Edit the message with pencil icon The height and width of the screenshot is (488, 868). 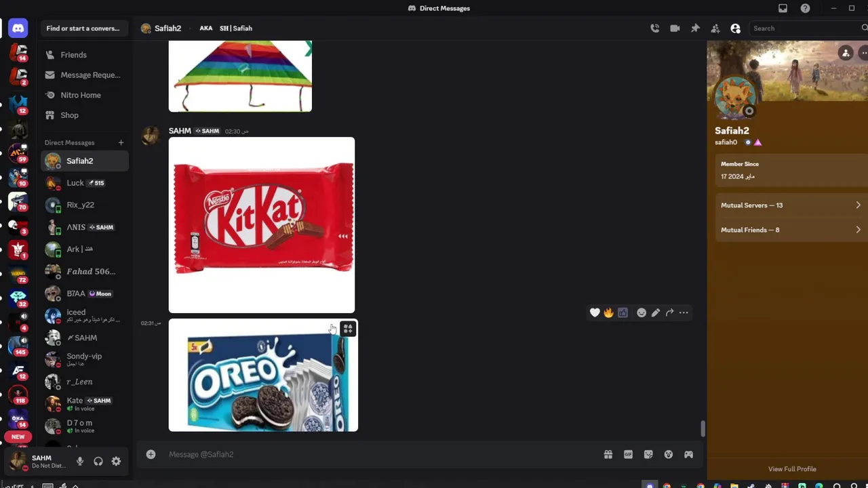(656, 312)
